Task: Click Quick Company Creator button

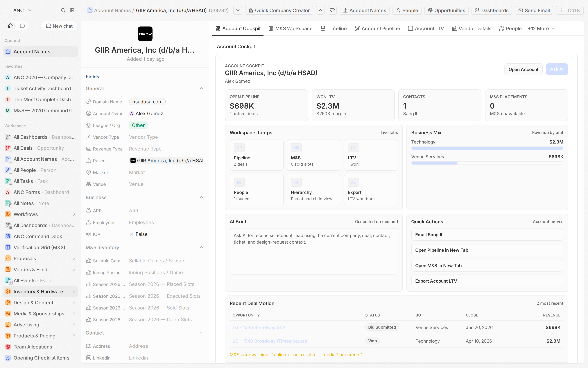Action: pos(279,10)
